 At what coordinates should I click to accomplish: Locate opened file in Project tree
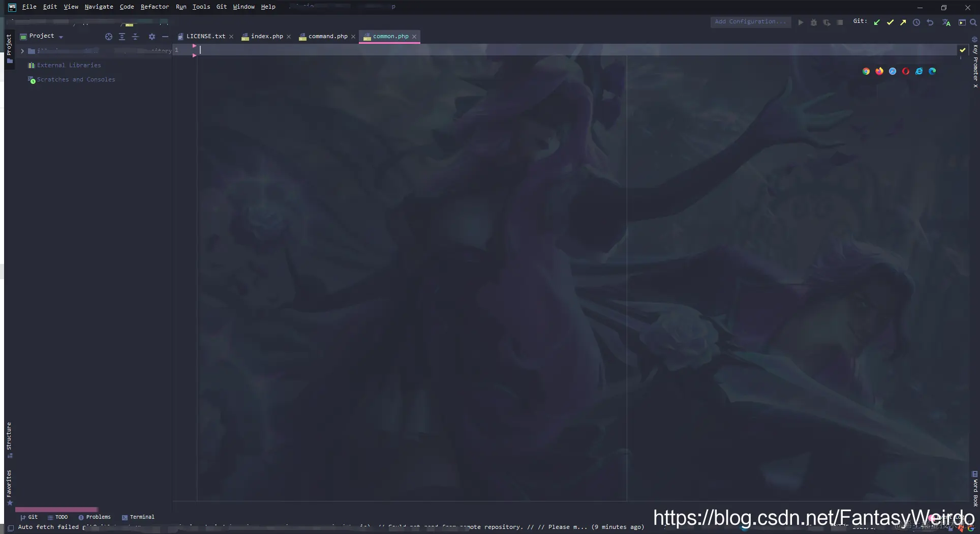coord(108,37)
